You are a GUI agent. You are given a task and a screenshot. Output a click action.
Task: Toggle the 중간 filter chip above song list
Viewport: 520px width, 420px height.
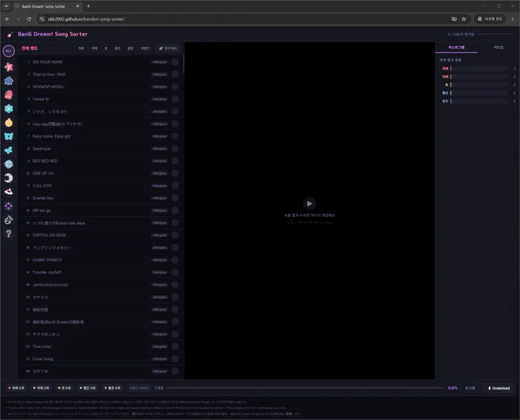point(117,48)
